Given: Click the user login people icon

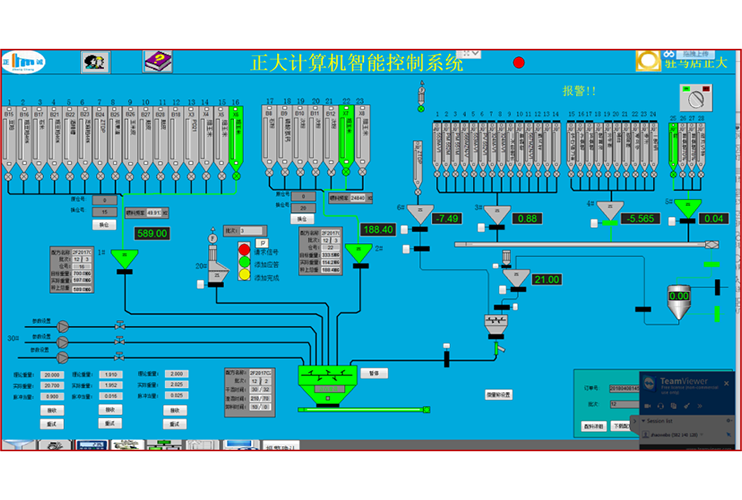Looking at the screenshot, I should 95,62.
